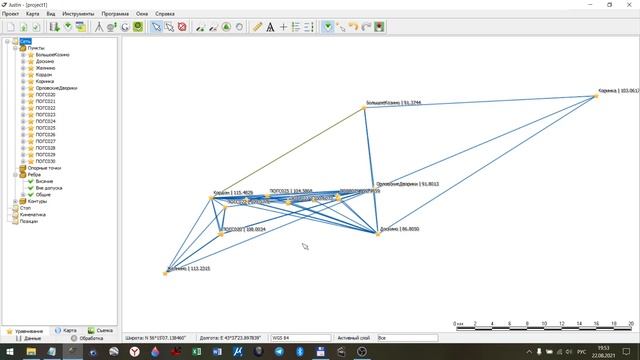The image size is (640, 360).
Task: Click the connected nodes link toolbar icon
Action: click(340, 27)
